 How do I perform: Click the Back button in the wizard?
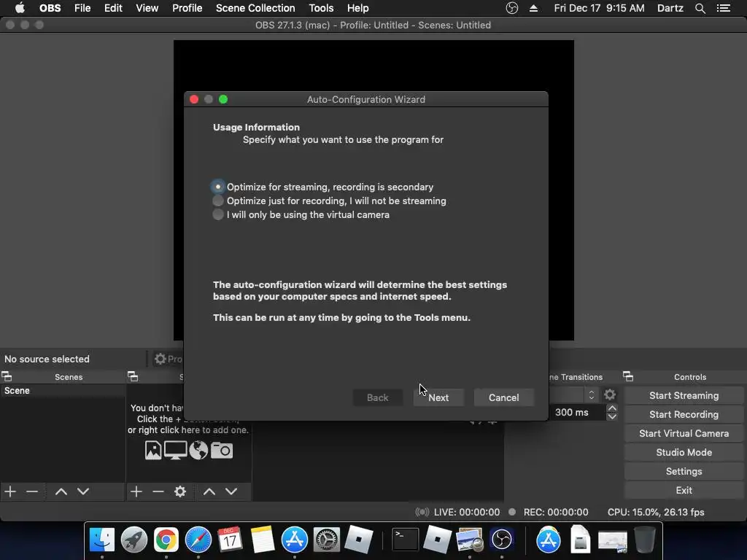point(377,397)
